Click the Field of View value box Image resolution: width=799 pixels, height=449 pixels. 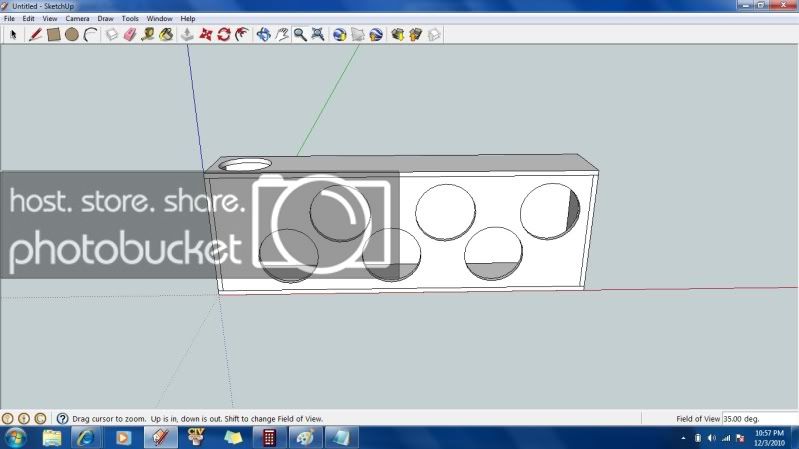tap(759, 418)
